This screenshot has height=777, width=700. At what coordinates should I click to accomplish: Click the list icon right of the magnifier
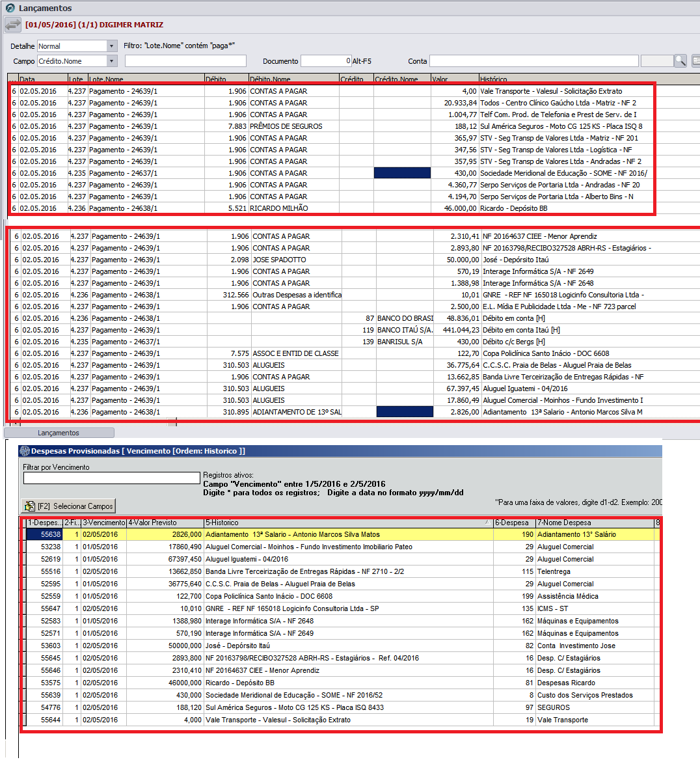click(695, 61)
